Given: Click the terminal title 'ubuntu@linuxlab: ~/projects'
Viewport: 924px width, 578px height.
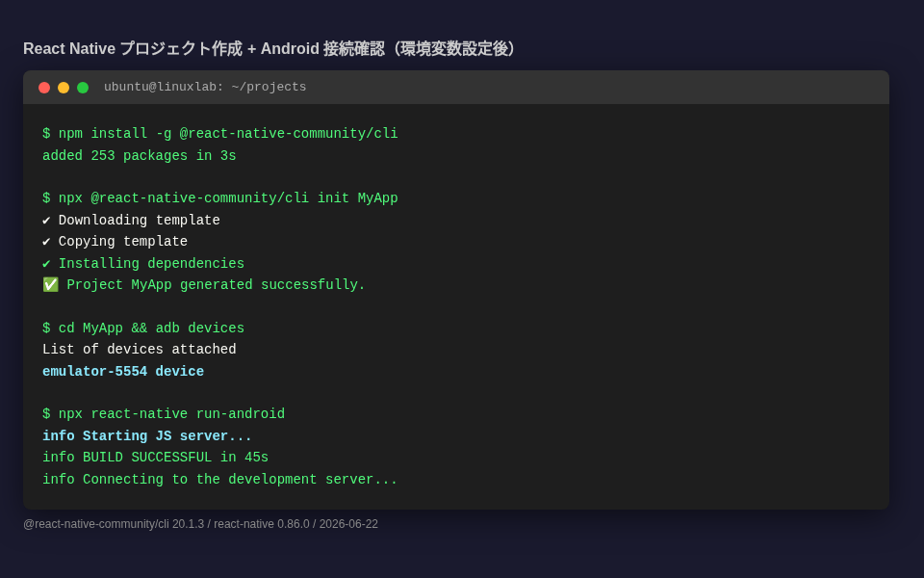Looking at the screenshot, I should [x=205, y=87].
